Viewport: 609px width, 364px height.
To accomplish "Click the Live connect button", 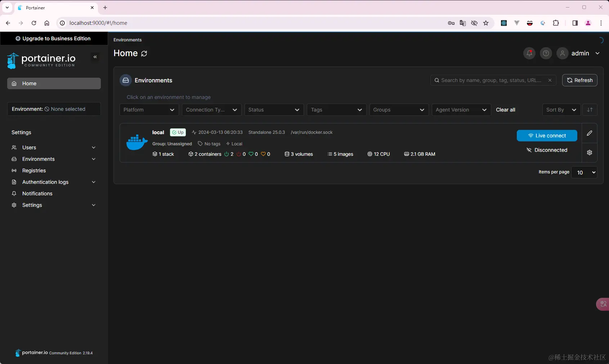I will (x=547, y=136).
